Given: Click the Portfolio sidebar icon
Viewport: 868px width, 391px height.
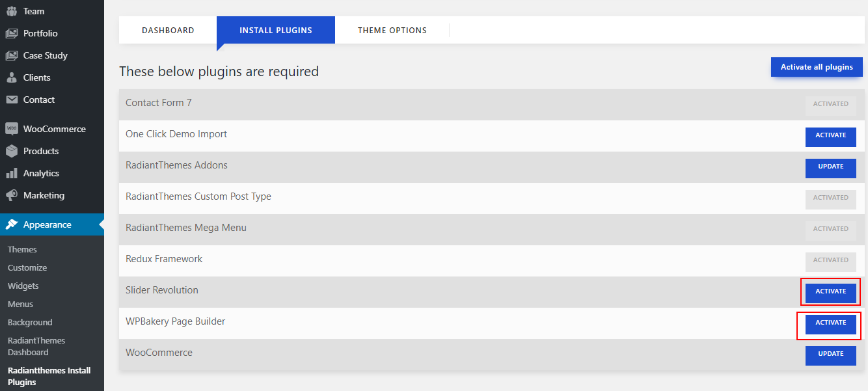Looking at the screenshot, I should pos(12,33).
